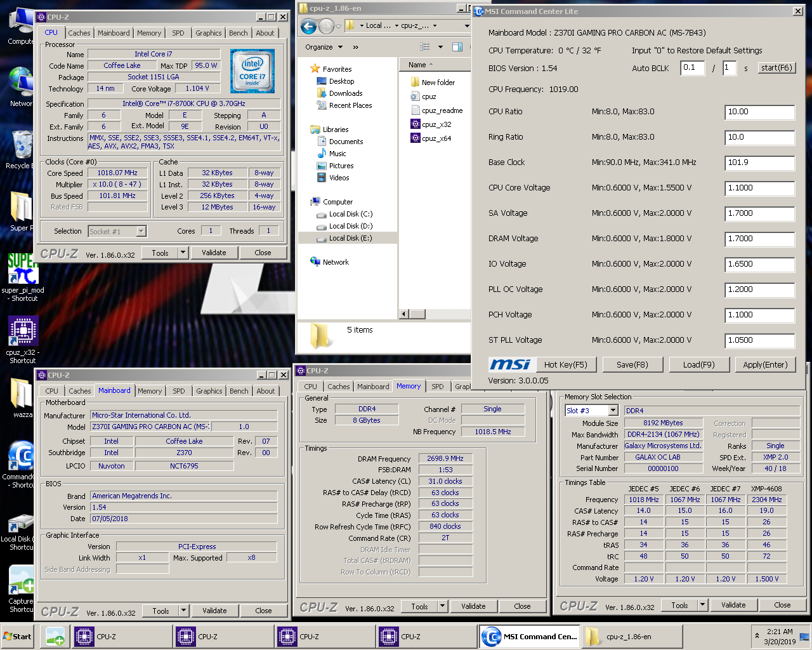
Task: Click Close button in SPD CPU-Z window
Action: (x=782, y=605)
